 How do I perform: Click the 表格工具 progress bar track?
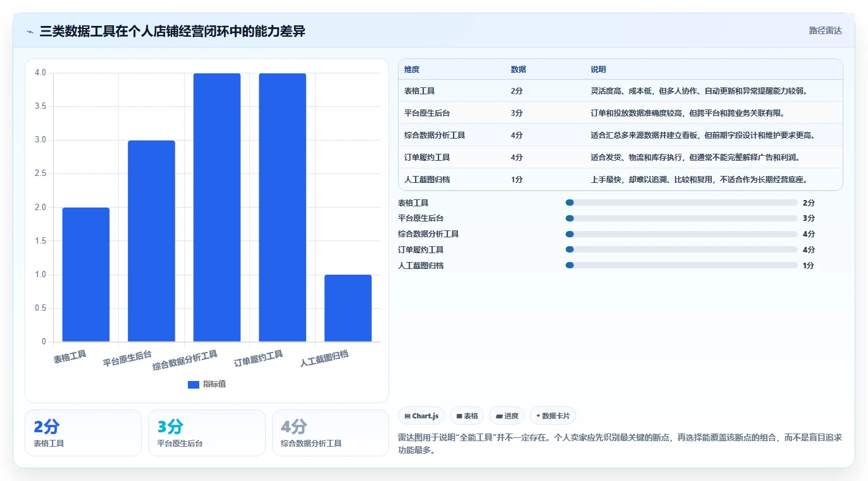point(681,203)
